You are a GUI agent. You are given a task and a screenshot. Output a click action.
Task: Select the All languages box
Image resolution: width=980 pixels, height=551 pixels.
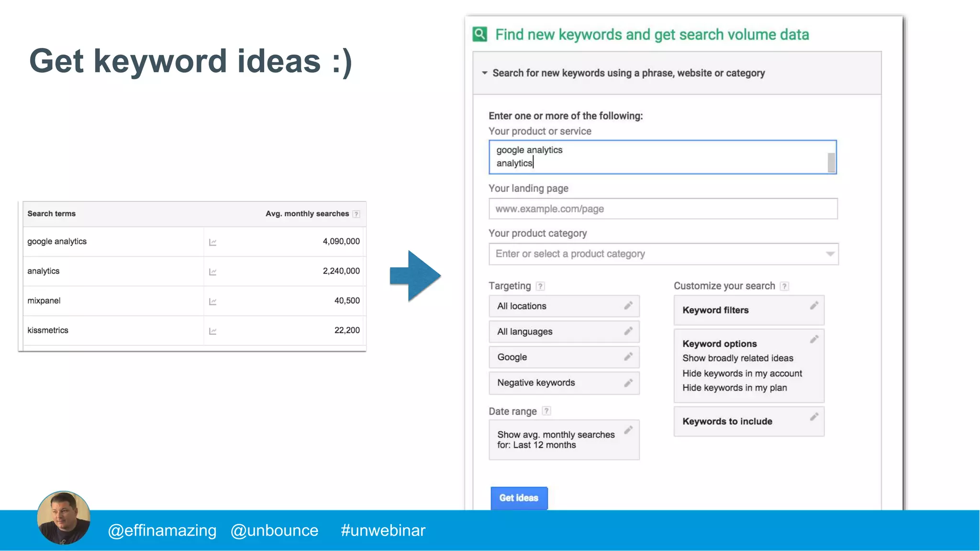(x=564, y=331)
